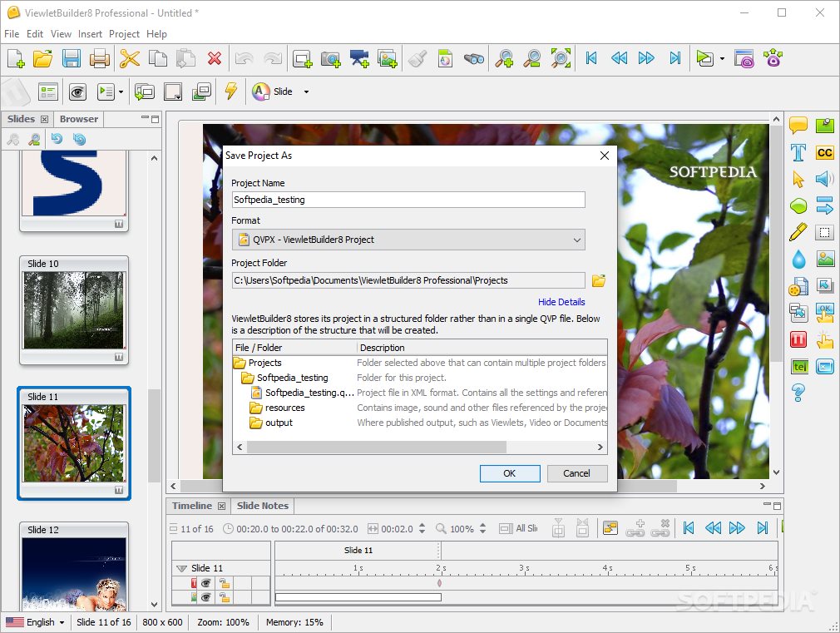The height and width of the screenshot is (633, 840).
Task: Click the dialog's horizontal scrollbar thumb
Action: coord(376,447)
